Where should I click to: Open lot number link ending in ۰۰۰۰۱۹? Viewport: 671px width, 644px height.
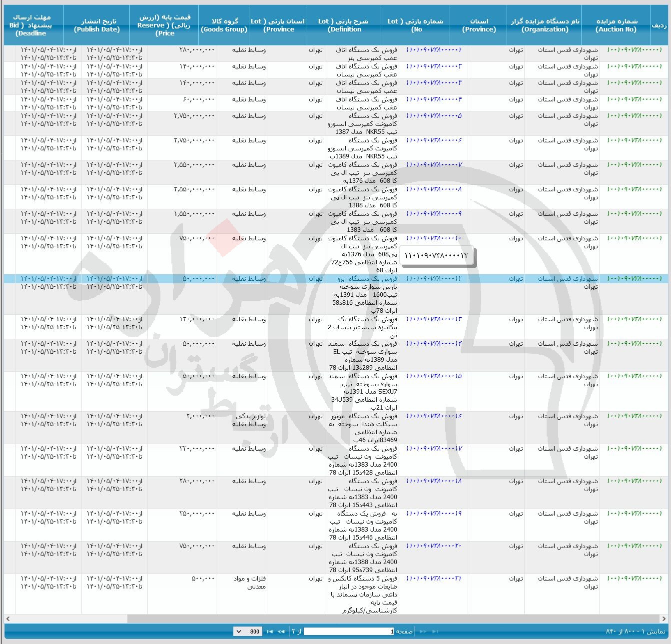click(x=434, y=514)
